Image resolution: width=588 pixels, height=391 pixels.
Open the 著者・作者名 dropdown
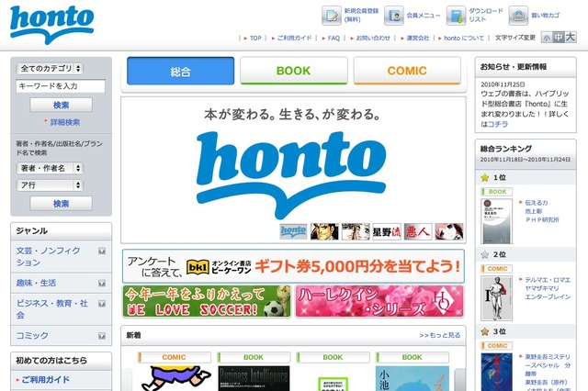[x=50, y=168]
